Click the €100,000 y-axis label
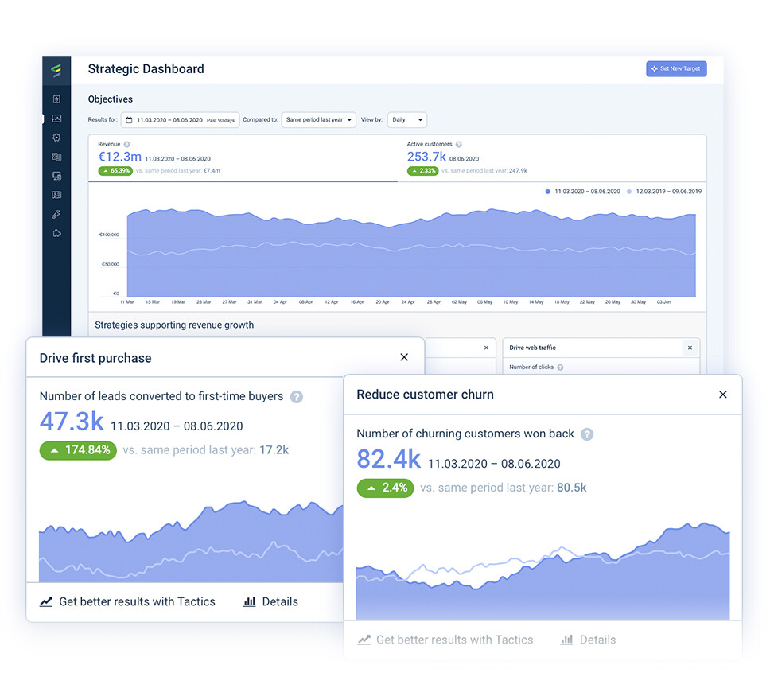 pyautogui.click(x=109, y=235)
